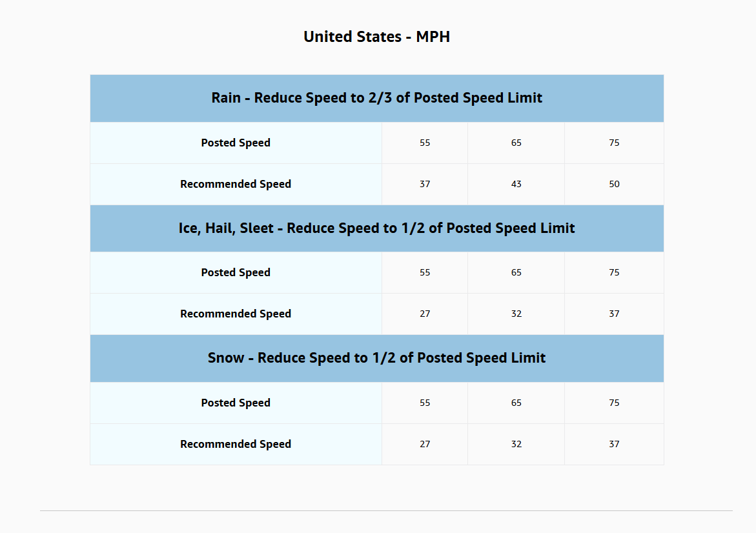Viewport: 756px width, 533px height.
Task: Click the Snow section header row
Action: 376,358
